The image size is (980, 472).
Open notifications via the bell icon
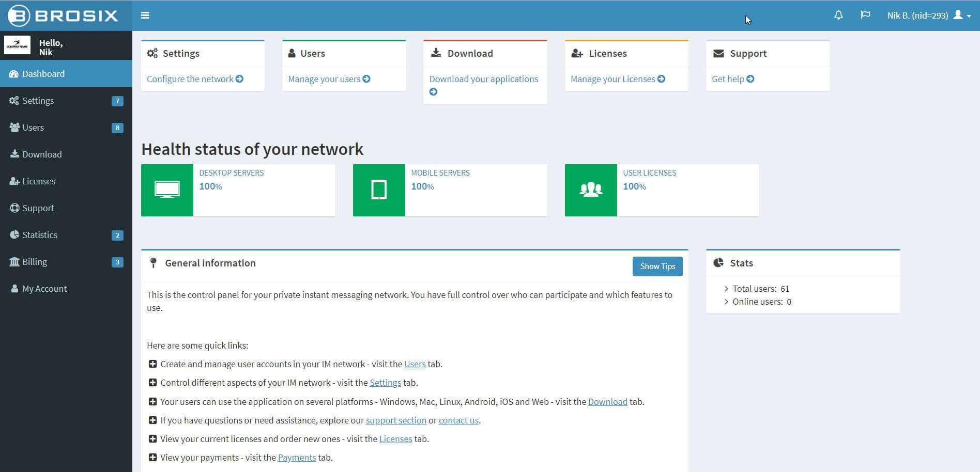[x=838, y=15]
